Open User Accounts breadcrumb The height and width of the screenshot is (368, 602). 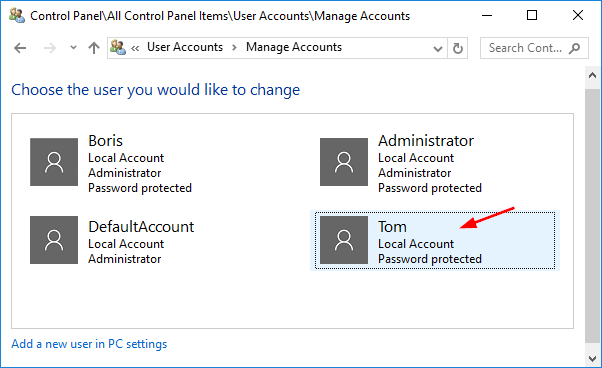point(185,47)
